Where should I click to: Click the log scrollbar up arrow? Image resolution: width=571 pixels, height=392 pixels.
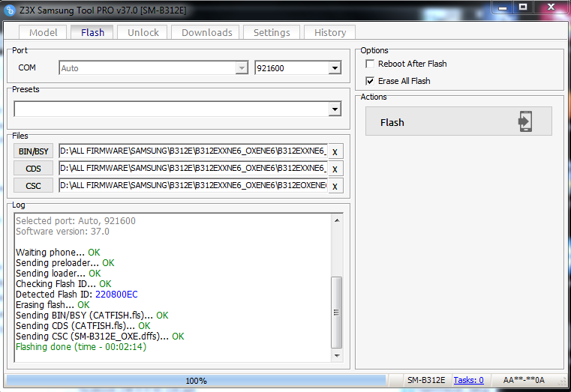pyautogui.click(x=337, y=220)
